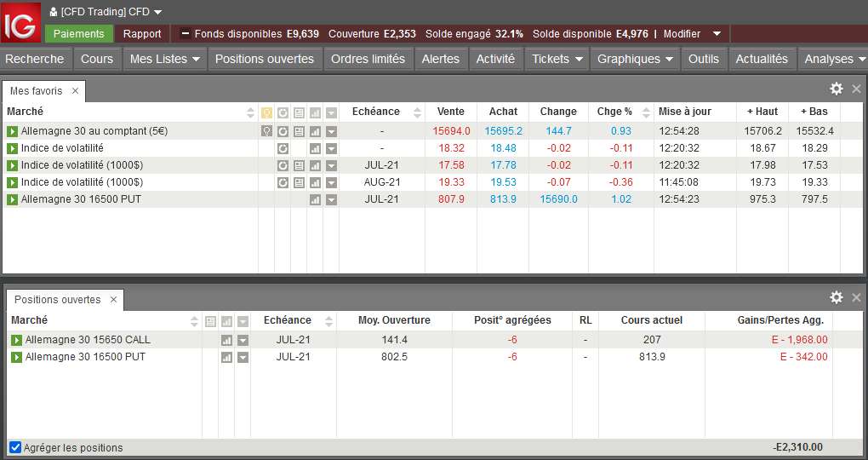Open chart for 16500 PUT in Mes favoris
The height and width of the screenshot is (460, 868).
click(x=315, y=199)
